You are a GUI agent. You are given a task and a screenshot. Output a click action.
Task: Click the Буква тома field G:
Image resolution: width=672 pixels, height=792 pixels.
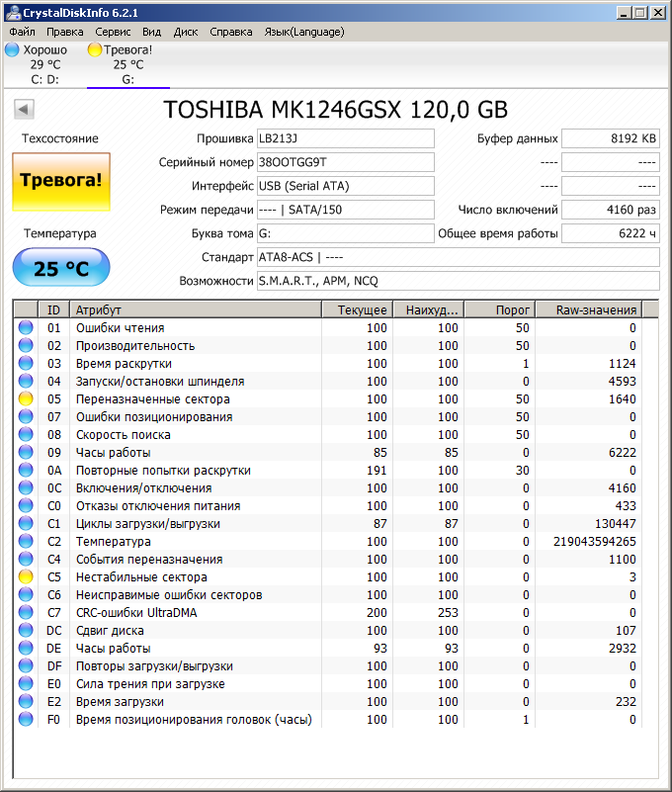tap(345, 233)
